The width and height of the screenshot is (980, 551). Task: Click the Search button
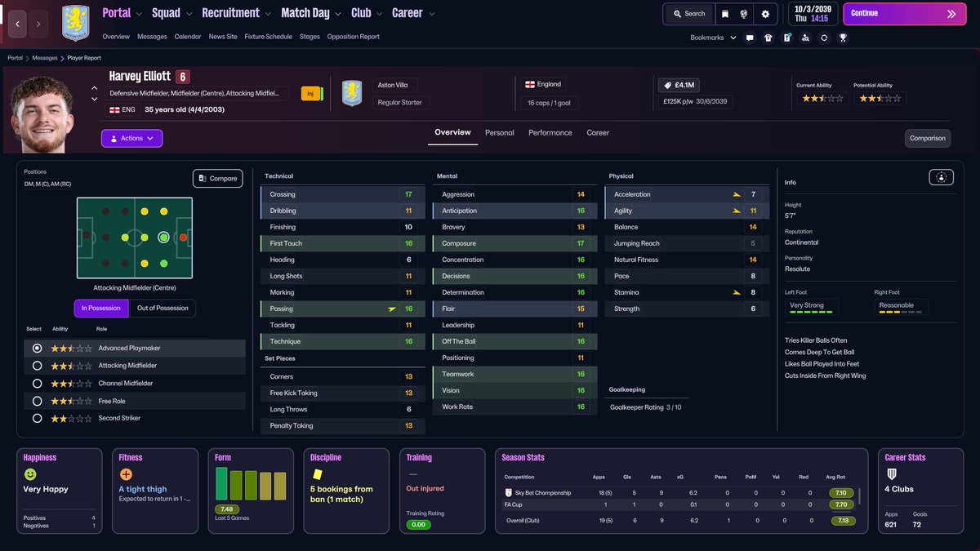click(689, 14)
